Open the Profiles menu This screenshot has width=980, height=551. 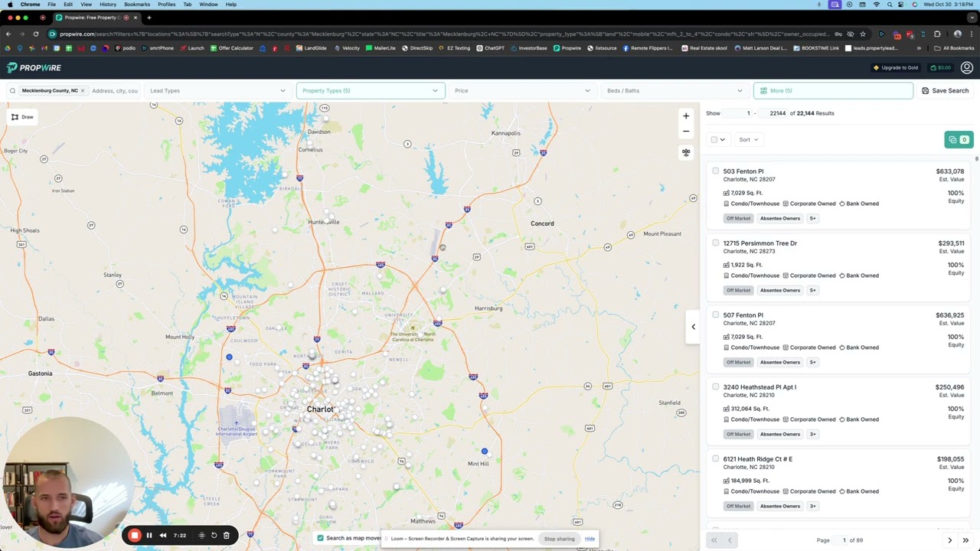(166, 5)
